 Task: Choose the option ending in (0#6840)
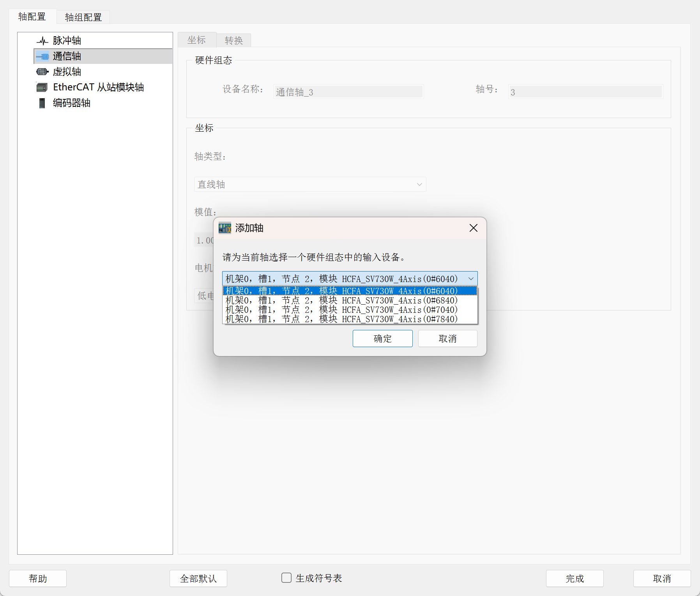coord(350,300)
